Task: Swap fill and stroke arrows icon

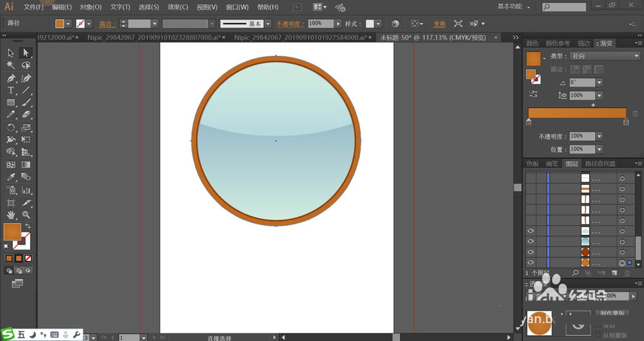Action: tap(28, 226)
